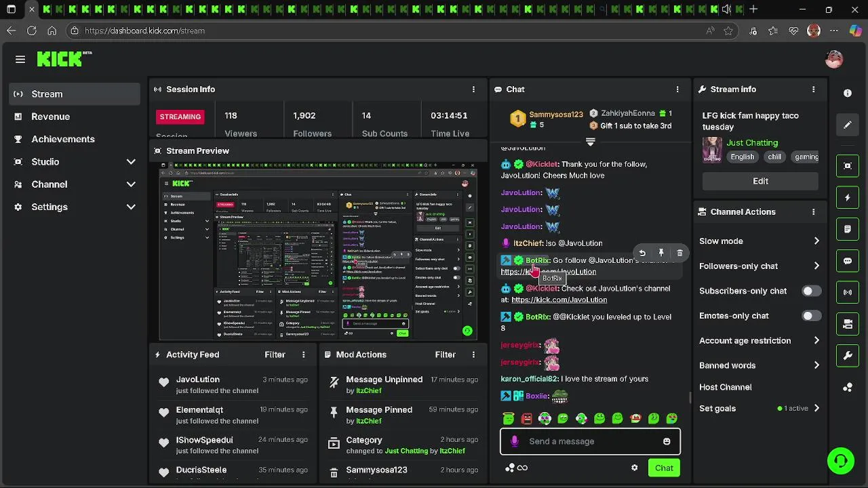Image resolution: width=868 pixels, height=488 pixels.
Task: Toggle the wrench stream info widget icon
Action: pyautogui.click(x=848, y=356)
